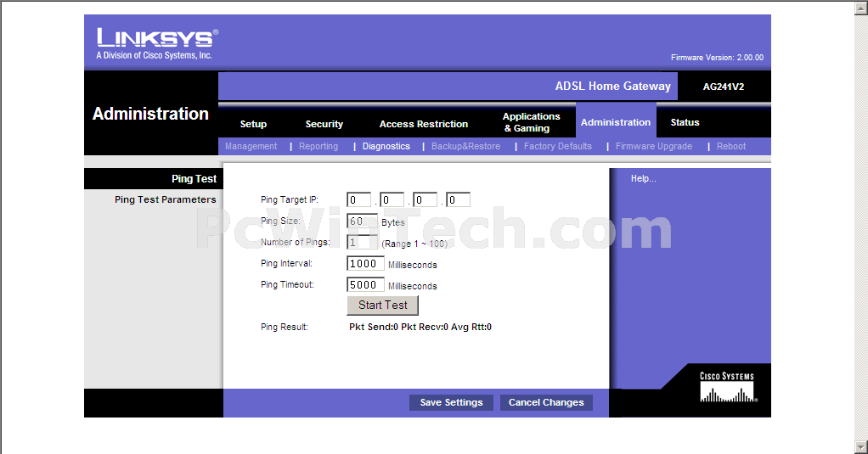The height and width of the screenshot is (454, 868).
Task: Click the 'Ping Timeout:' label
Action: (x=287, y=284)
